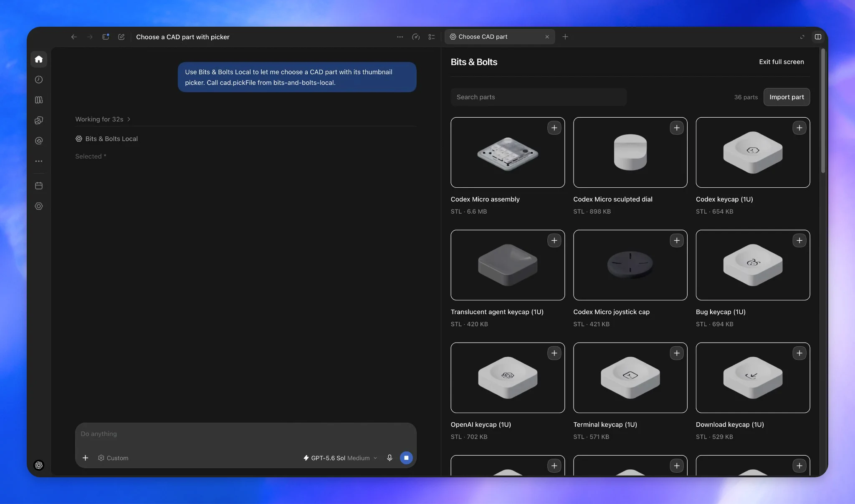The image size is (855, 504).
Task: Click the 'STL · 6.6 MB' file info
Action: click(x=468, y=212)
